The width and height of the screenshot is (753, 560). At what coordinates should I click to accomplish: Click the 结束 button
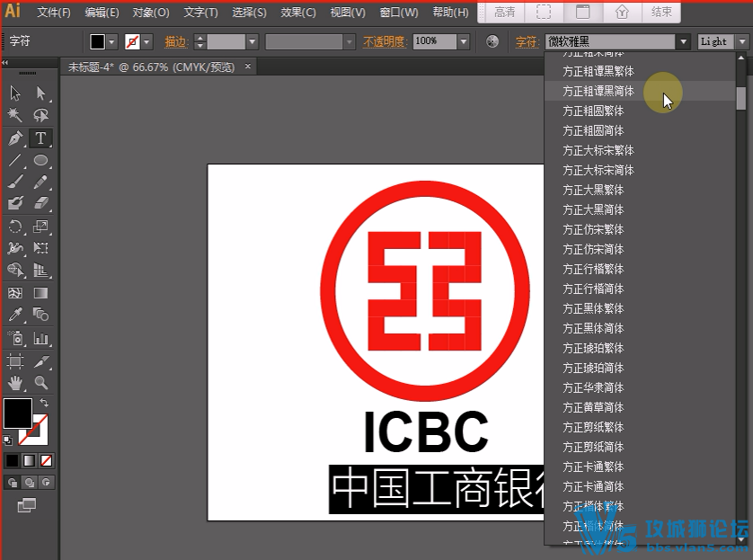click(661, 12)
